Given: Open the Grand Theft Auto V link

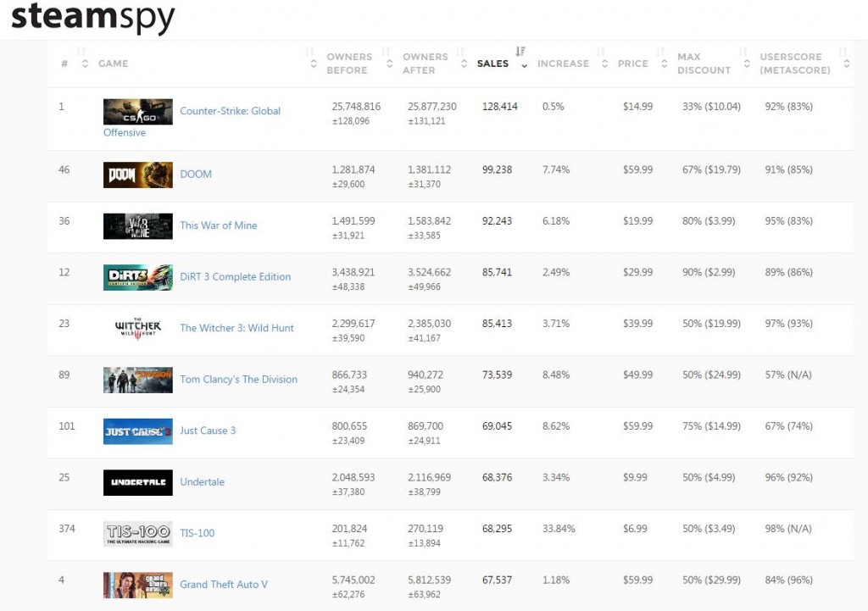Looking at the screenshot, I should pyautogui.click(x=224, y=585).
